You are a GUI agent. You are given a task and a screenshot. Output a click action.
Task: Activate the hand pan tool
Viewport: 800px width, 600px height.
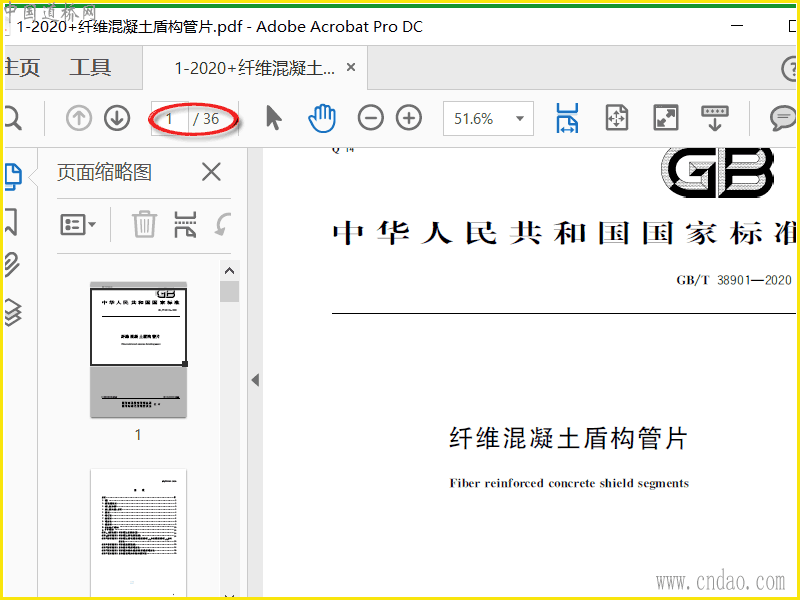coord(322,118)
